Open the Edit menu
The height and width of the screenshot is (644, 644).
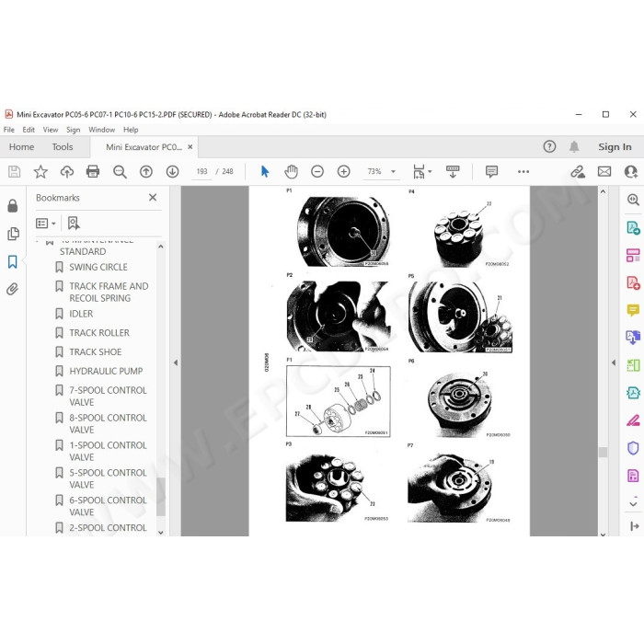[x=29, y=130]
